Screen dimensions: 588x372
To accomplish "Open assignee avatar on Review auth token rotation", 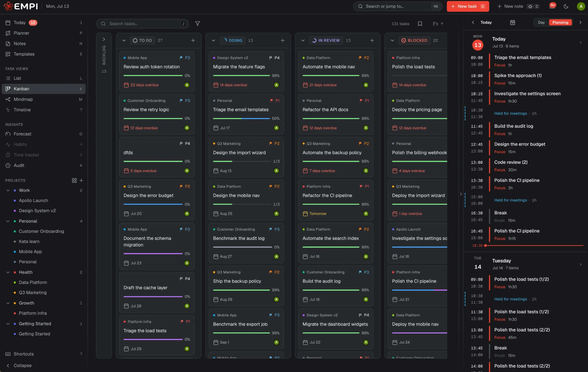I will point(187,85).
